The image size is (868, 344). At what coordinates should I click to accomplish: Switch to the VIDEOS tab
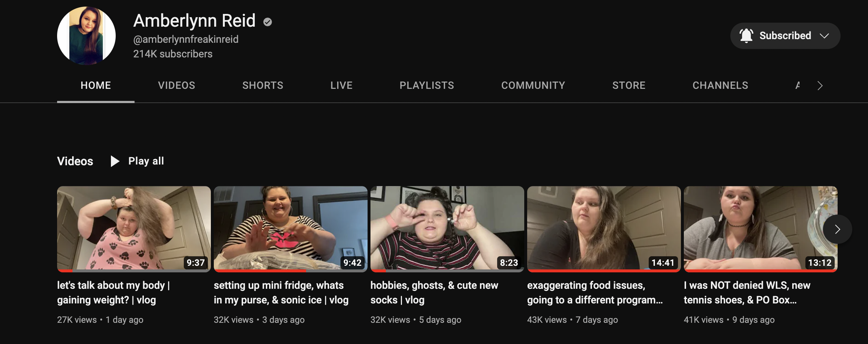[176, 86]
